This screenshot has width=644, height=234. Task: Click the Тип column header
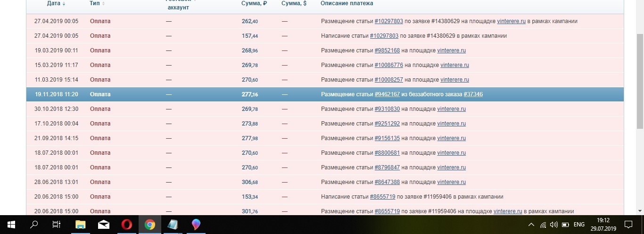pos(94,3)
